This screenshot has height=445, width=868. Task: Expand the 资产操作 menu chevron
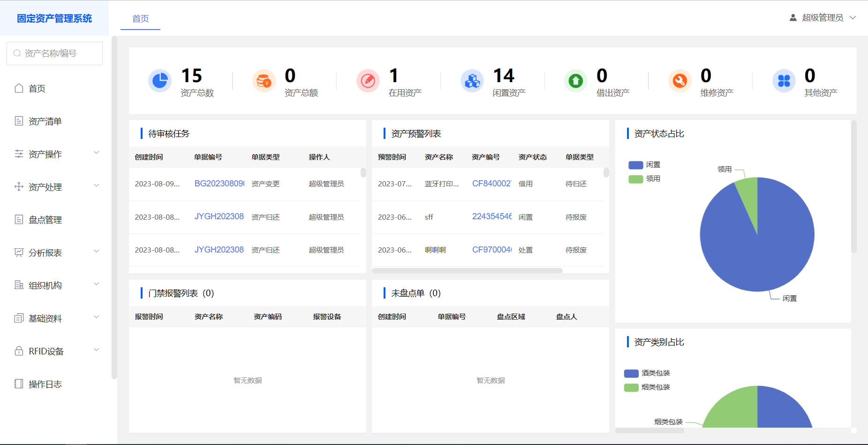[97, 153]
